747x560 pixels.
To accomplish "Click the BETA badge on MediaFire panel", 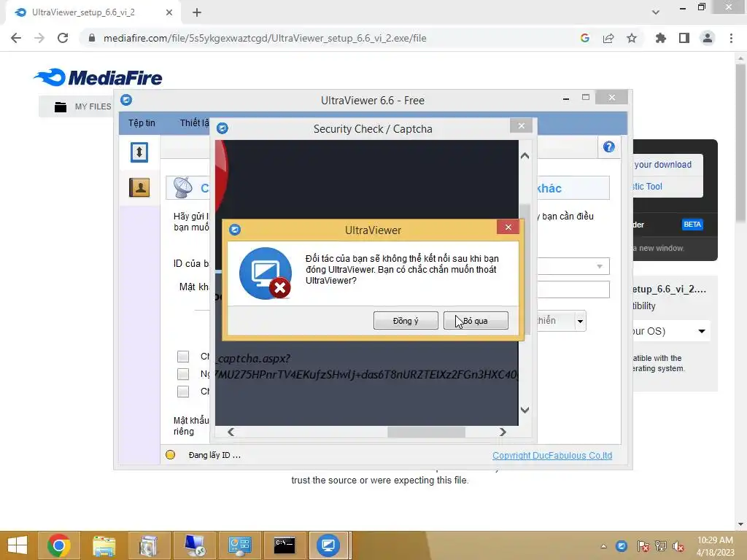I will (692, 225).
